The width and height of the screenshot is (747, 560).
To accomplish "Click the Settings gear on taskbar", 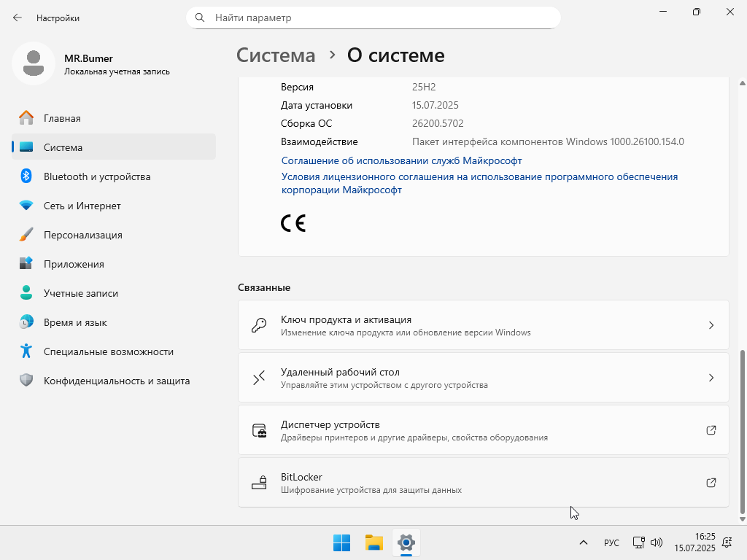I will pos(406,542).
